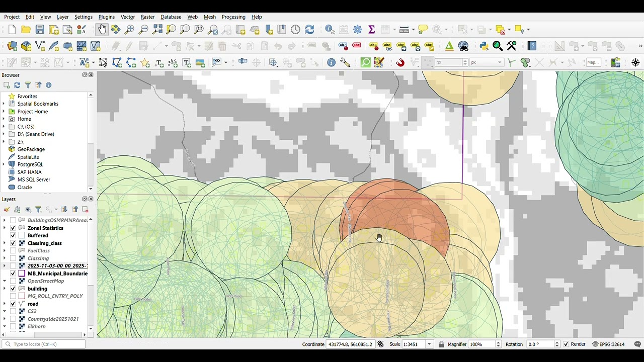
Task: Click the Rotation value field
Action: tap(540, 344)
